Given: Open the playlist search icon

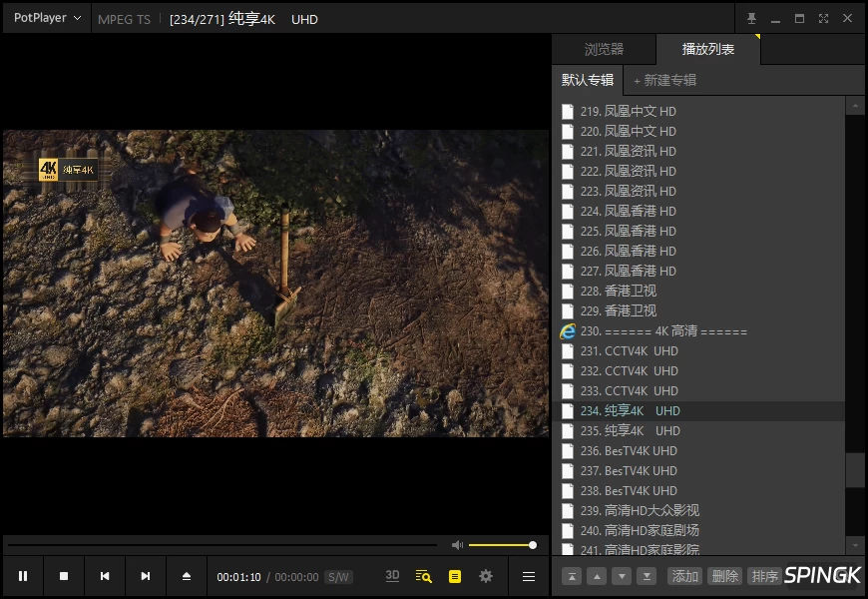Looking at the screenshot, I should coord(423,576).
